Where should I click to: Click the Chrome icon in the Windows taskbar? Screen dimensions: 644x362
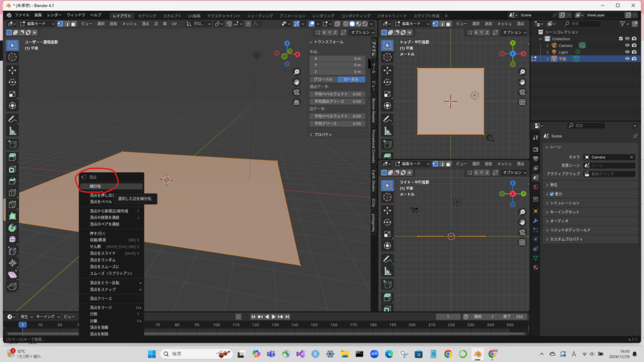coord(448,354)
